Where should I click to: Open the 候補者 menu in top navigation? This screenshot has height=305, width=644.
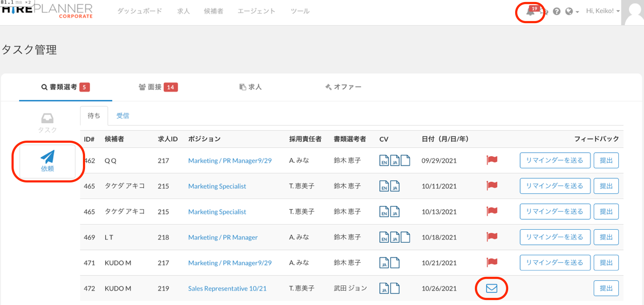coord(213,11)
